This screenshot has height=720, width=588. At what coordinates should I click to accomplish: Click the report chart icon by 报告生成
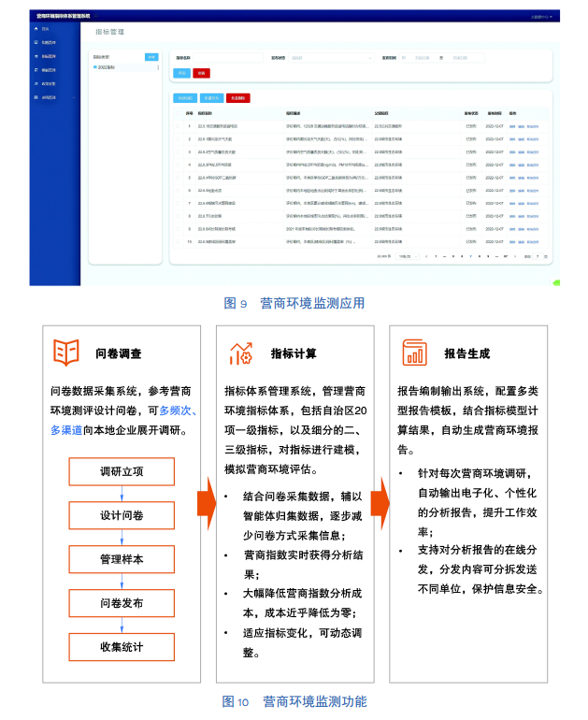coord(415,353)
